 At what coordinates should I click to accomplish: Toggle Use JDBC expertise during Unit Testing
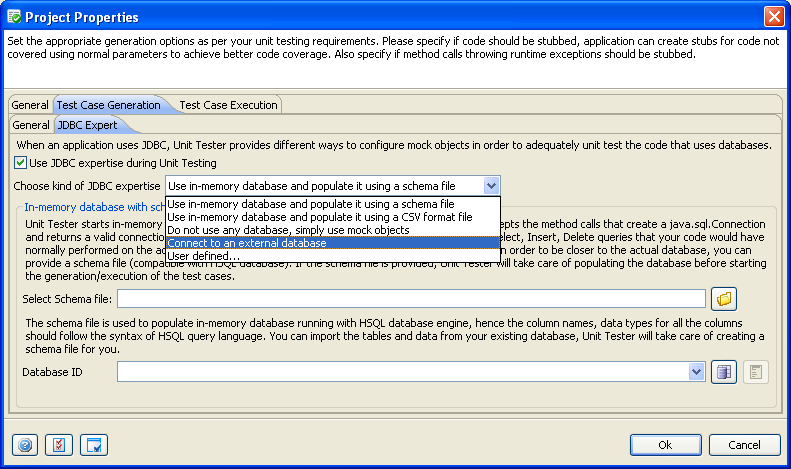point(20,163)
